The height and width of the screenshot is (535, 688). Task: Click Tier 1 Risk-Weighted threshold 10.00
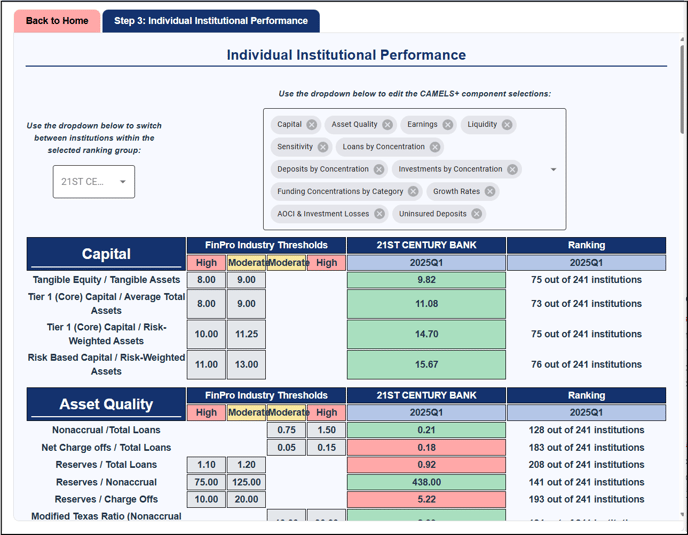pyautogui.click(x=206, y=334)
